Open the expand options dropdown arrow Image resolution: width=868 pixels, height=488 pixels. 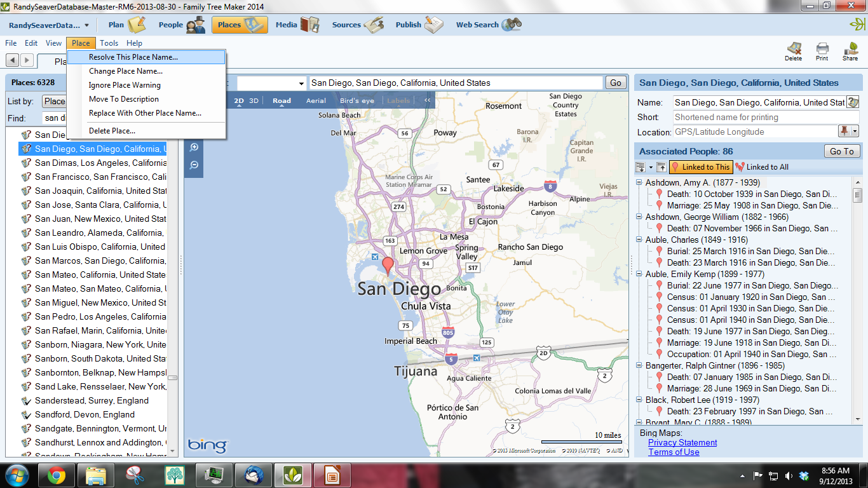[651, 167]
